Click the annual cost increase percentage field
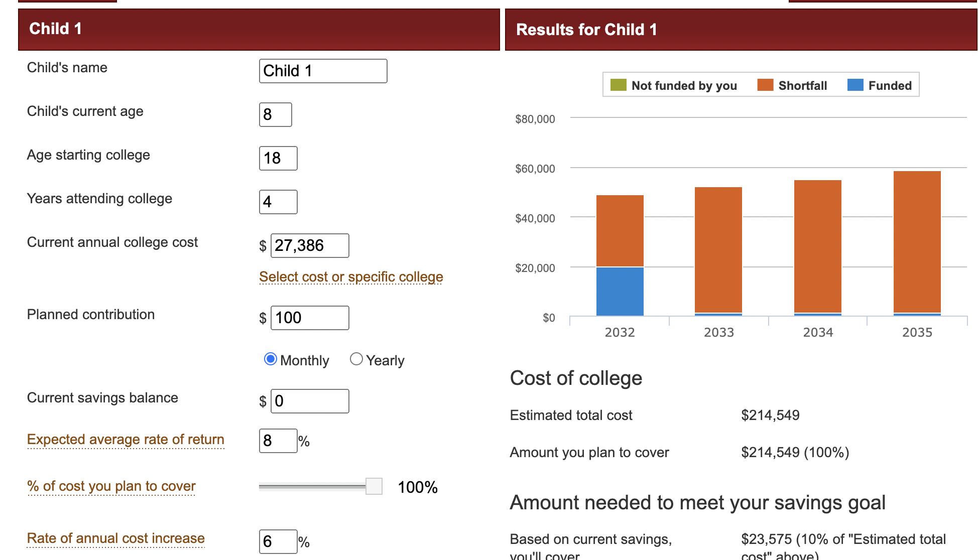The height and width of the screenshot is (560, 978). click(278, 541)
